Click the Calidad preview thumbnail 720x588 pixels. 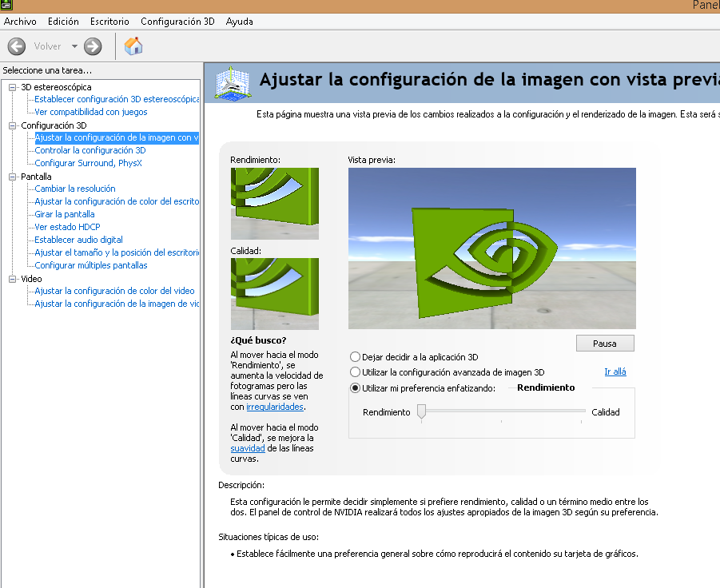click(275, 294)
